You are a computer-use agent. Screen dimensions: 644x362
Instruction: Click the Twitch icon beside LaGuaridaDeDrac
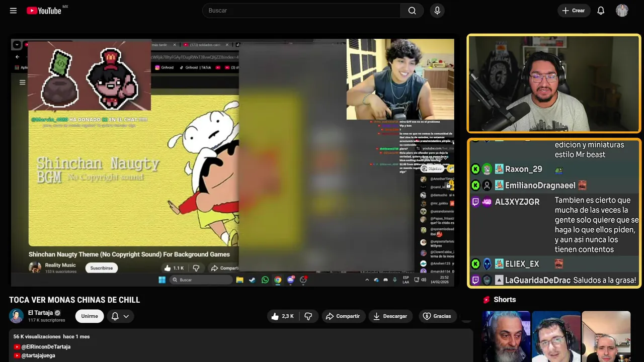coord(475,280)
